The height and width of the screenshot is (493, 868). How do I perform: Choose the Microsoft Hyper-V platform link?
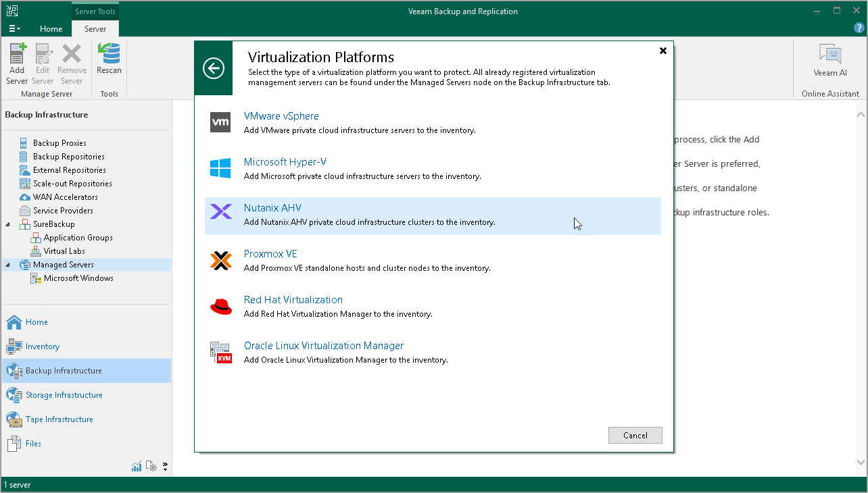pyautogui.click(x=285, y=162)
